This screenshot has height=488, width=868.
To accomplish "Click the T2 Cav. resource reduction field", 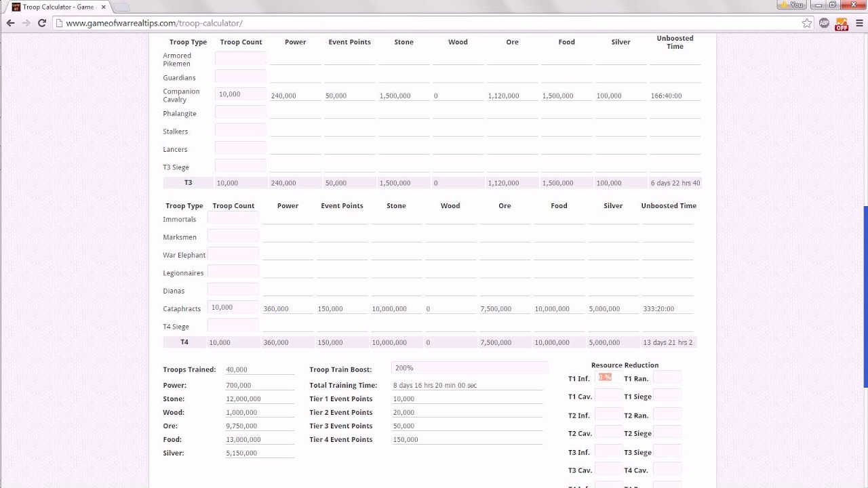I will pos(608,432).
